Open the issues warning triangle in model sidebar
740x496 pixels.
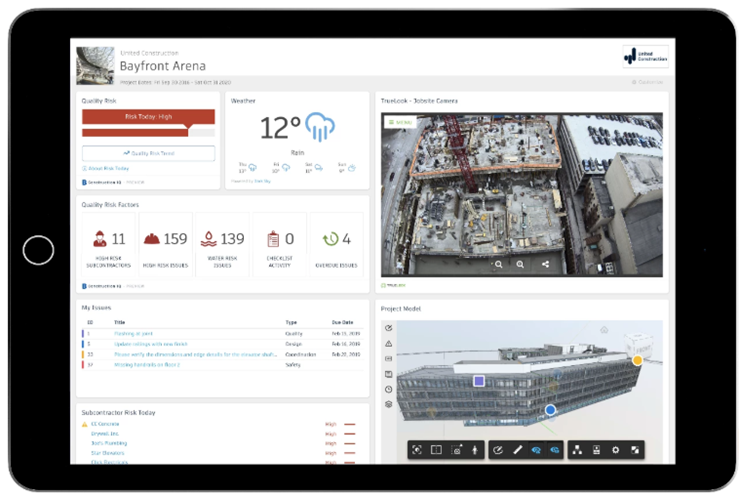click(x=388, y=343)
